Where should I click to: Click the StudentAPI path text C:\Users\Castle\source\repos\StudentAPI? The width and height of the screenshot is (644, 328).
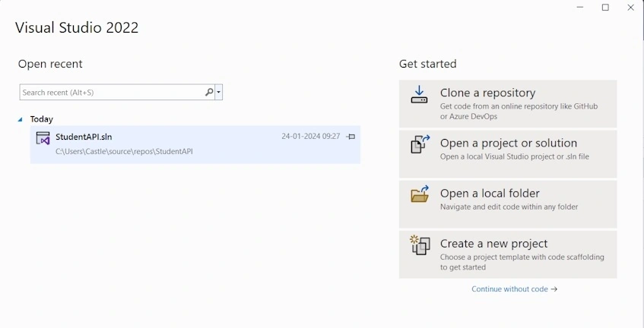pyautogui.click(x=124, y=151)
